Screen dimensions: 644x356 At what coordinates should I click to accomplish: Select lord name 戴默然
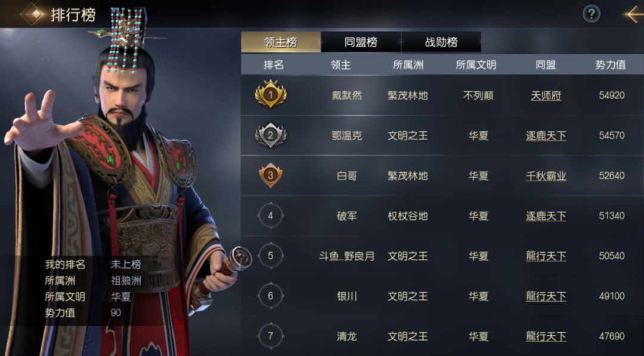click(x=347, y=95)
